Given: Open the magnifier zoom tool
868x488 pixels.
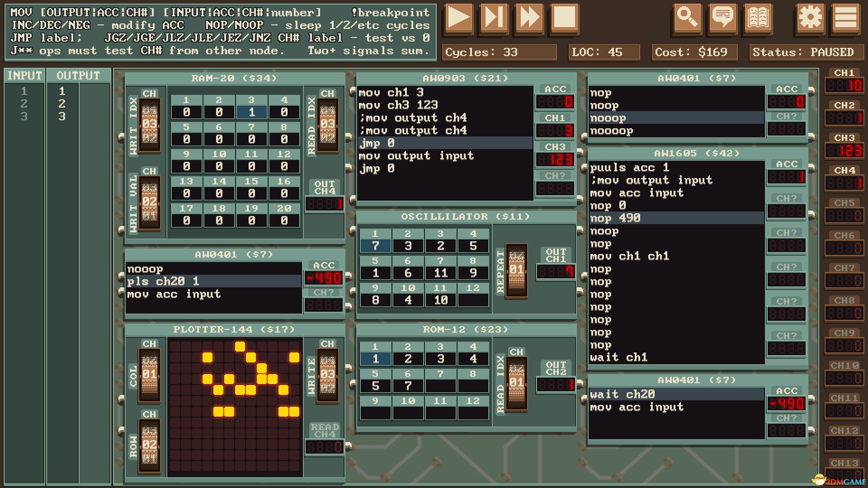Looking at the screenshot, I should (687, 19).
